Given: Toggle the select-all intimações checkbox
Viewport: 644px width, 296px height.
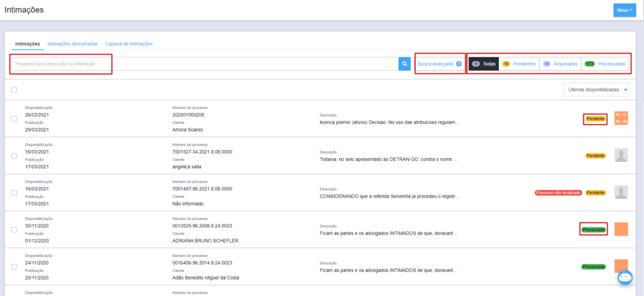Looking at the screenshot, I should 14,90.
